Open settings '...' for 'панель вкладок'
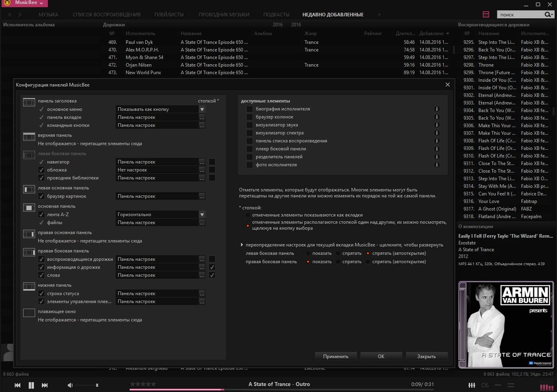The height and width of the screenshot is (392, 557). (x=202, y=117)
